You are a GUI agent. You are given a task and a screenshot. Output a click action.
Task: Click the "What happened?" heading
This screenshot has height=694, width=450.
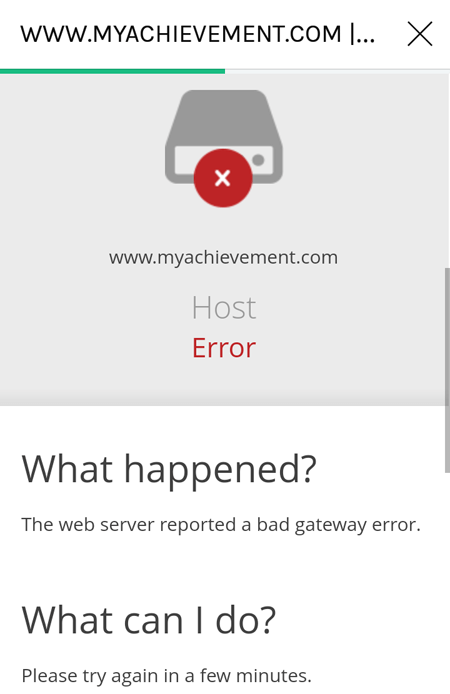pos(169,470)
